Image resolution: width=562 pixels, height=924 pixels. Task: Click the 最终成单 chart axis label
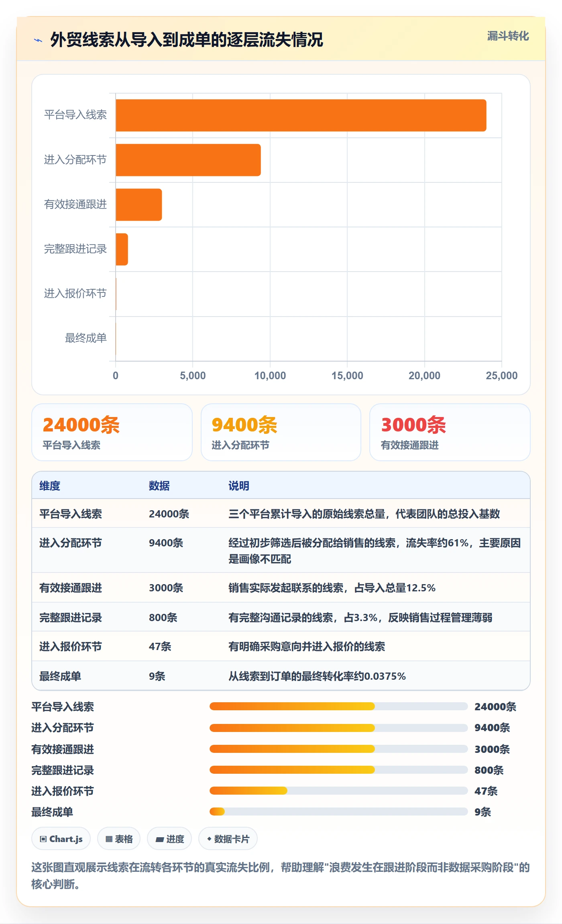tap(86, 338)
